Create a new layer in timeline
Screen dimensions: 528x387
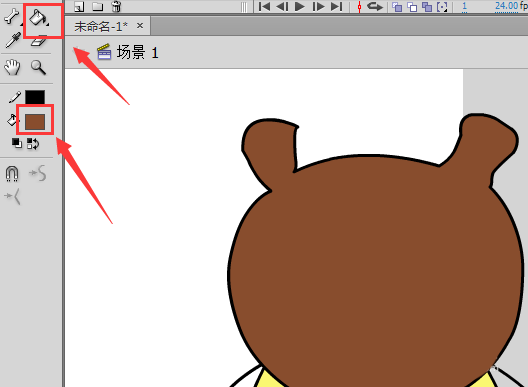79,6
